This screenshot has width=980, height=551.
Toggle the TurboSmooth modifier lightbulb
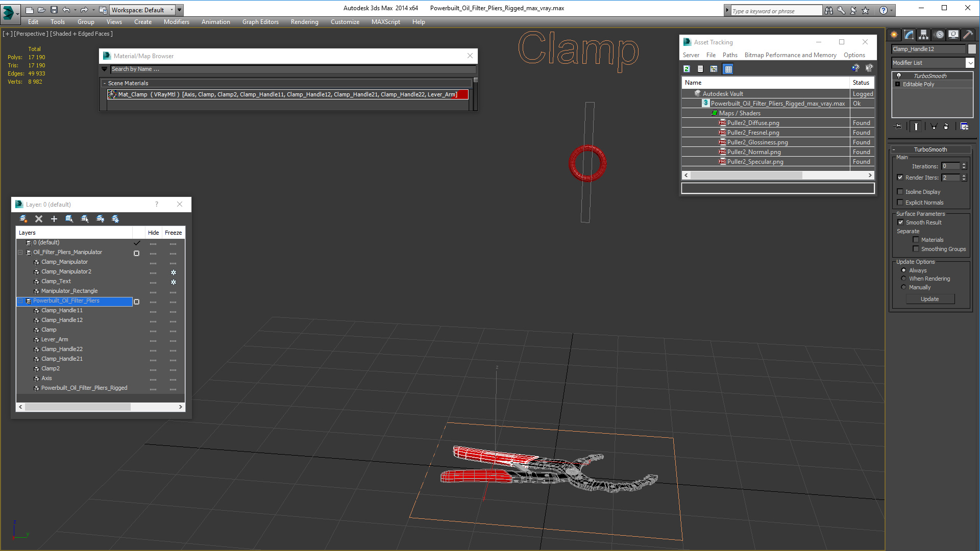pyautogui.click(x=899, y=76)
